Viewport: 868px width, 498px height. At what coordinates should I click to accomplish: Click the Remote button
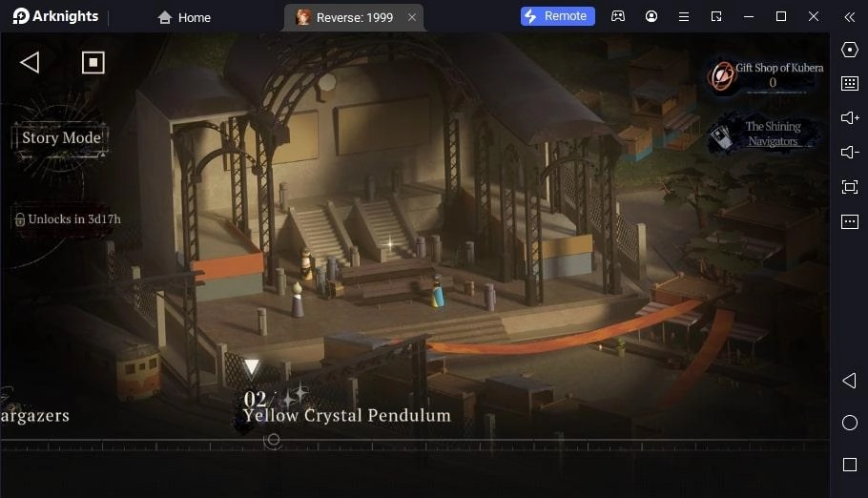557,16
